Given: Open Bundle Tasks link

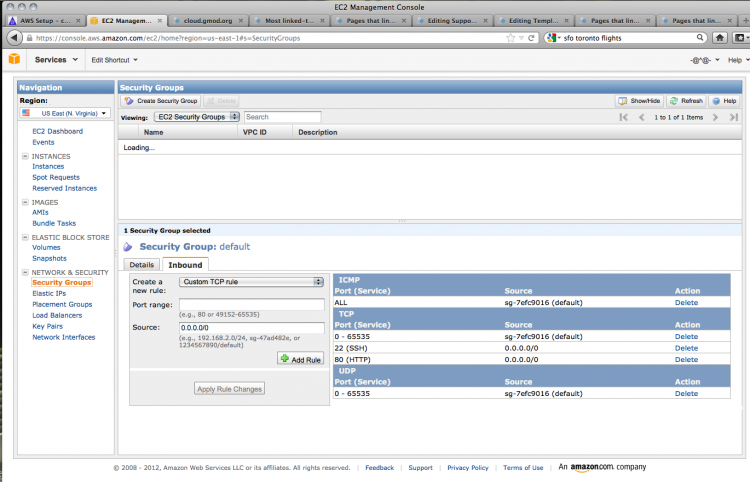Looking at the screenshot, I should 54,223.
